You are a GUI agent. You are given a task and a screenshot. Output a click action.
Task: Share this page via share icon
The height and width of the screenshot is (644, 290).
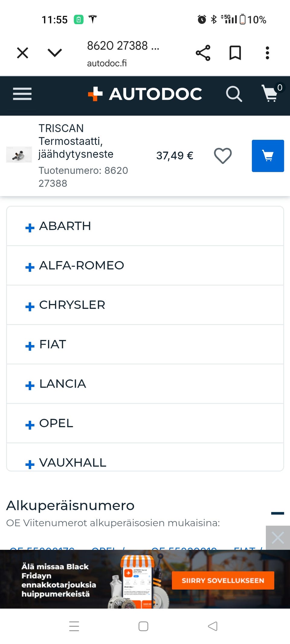pyautogui.click(x=203, y=53)
